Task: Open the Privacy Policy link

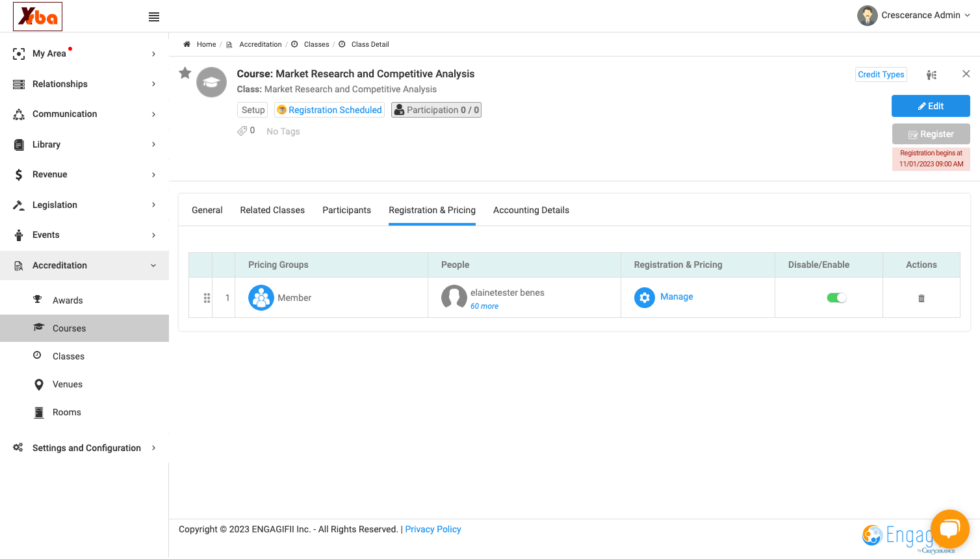Action: 433,529
